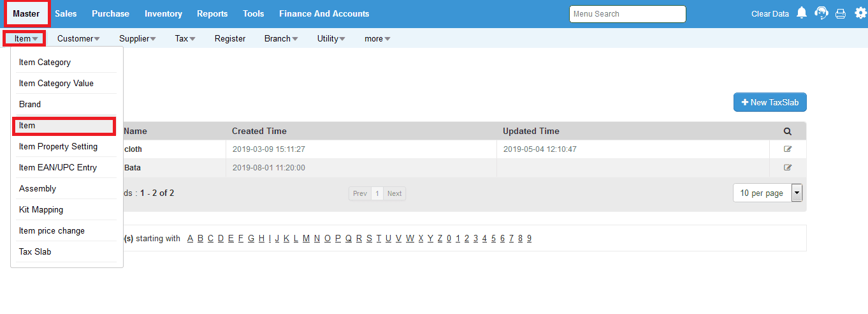
Task: Click the New TaxSlab button
Action: [x=770, y=103]
